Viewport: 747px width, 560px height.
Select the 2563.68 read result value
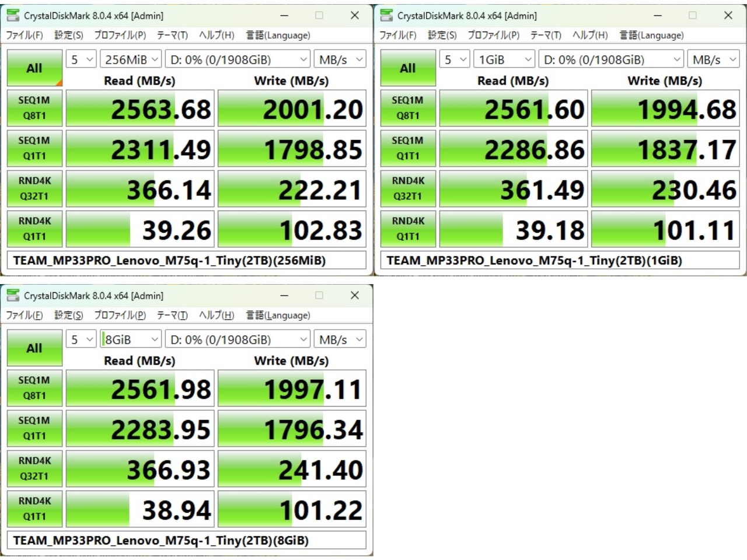click(140, 108)
